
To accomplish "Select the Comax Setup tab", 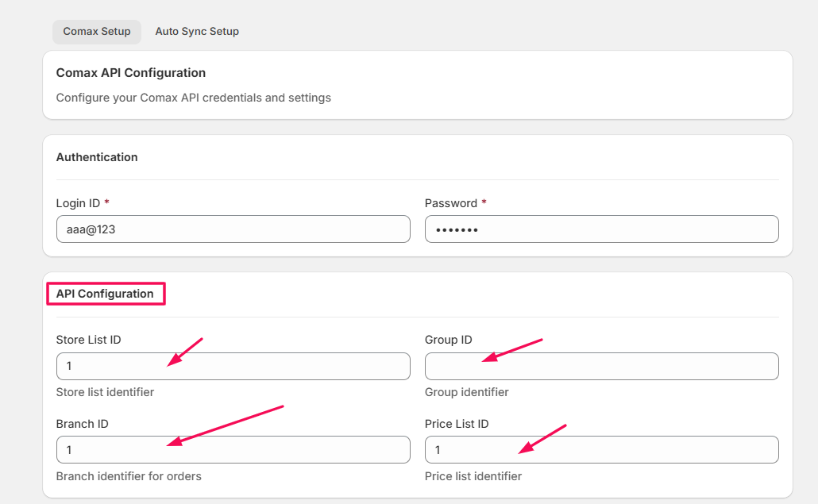I will (x=97, y=32).
